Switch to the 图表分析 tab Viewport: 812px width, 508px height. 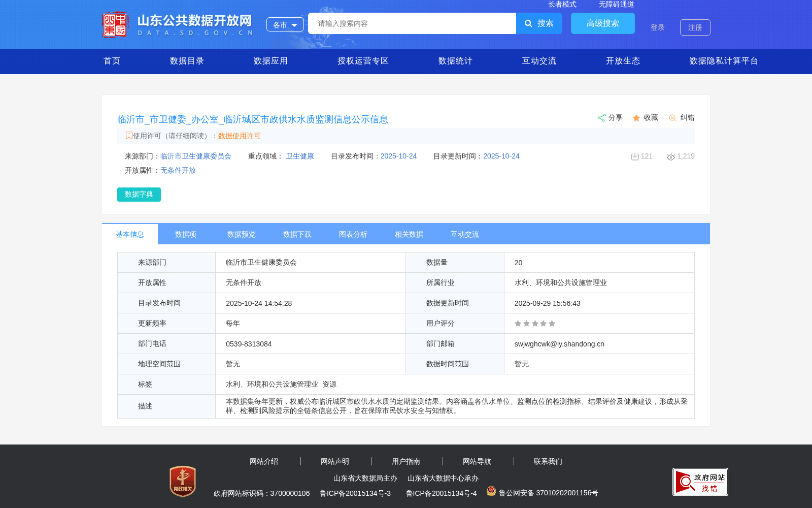(353, 234)
